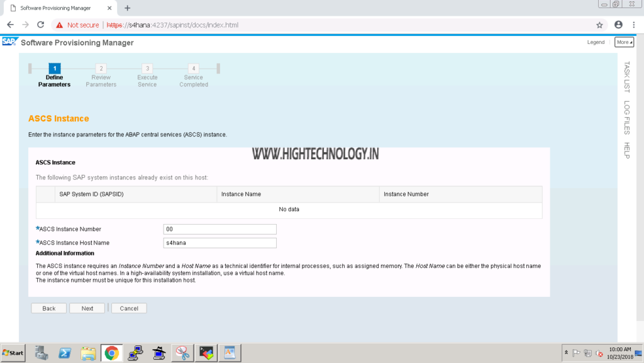The height and width of the screenshot is (363, 644).
Task: Open the Chrome profile account icon
Action: coord(618,25)
